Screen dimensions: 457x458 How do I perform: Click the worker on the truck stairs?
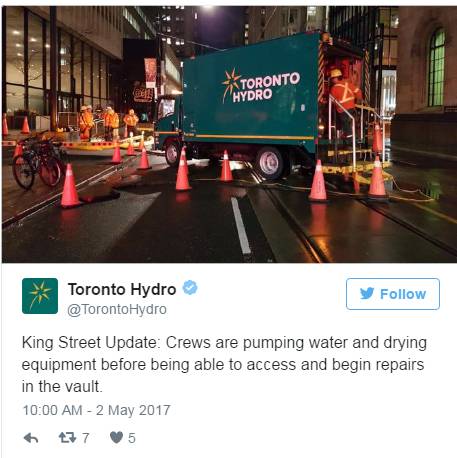[x=343, y=92]
